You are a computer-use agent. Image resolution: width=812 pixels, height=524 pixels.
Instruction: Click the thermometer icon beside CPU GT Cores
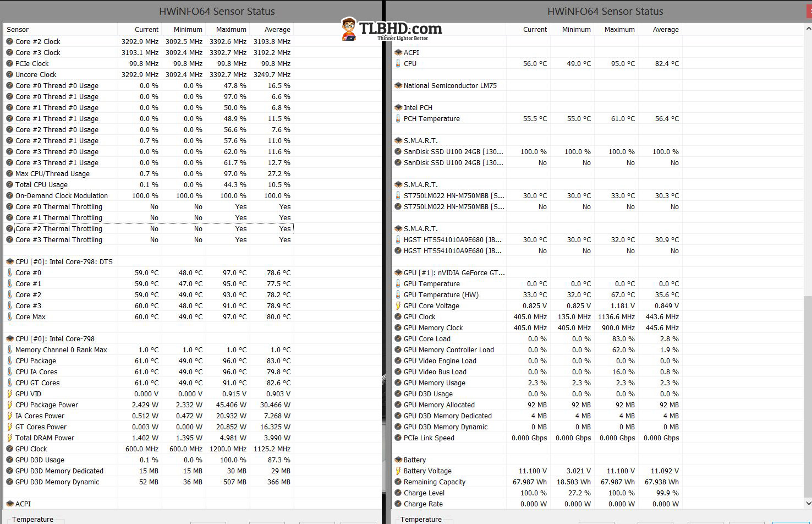(9, 383)
